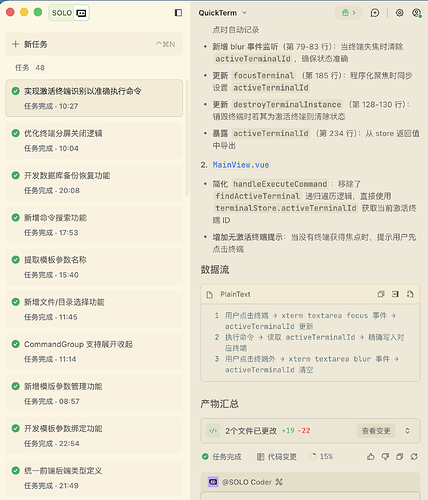The width and height of the screenshot is (428, 500).
Task: Click the tools icon after @SOLO Coder
Action: coord(279,482)
